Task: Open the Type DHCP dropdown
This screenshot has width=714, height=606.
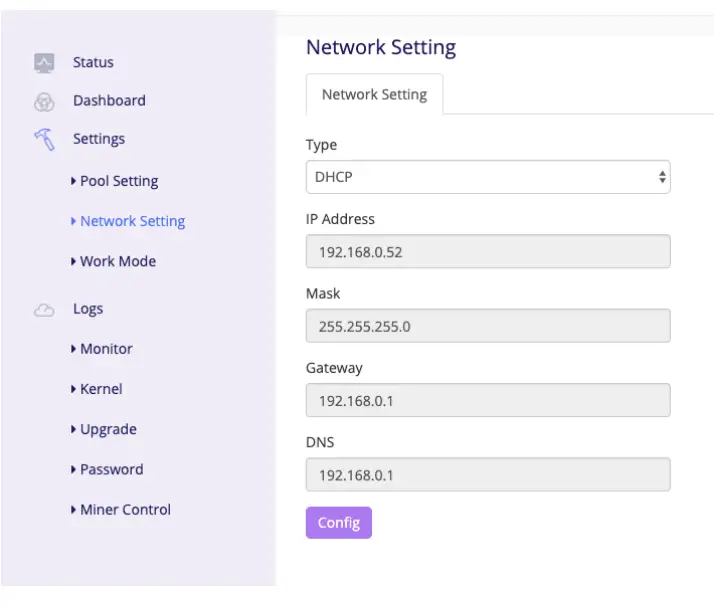Action: pos(488,177)
